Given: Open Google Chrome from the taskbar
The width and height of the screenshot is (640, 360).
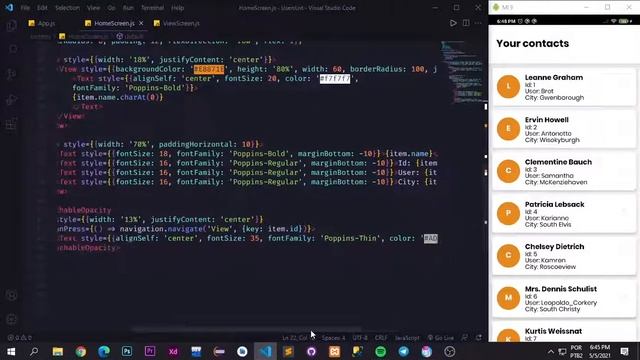Looking at the screenshot, I should 81,351.
